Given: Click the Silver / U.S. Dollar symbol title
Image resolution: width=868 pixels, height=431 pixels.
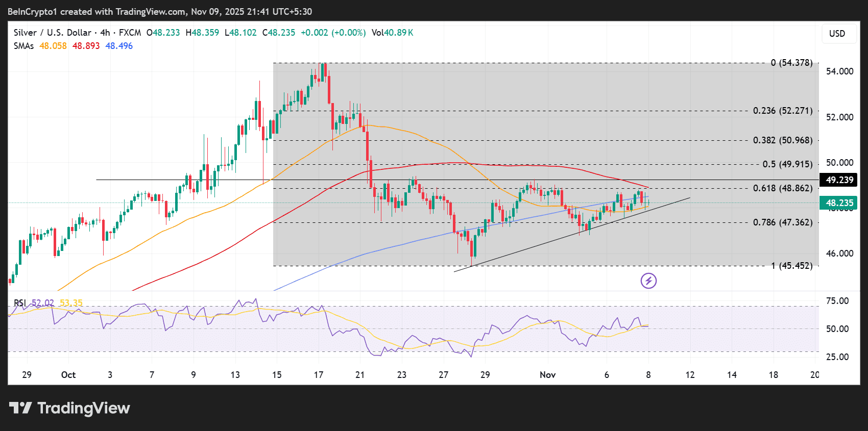Looking at the screenshot, I should (x=52, y=33).
